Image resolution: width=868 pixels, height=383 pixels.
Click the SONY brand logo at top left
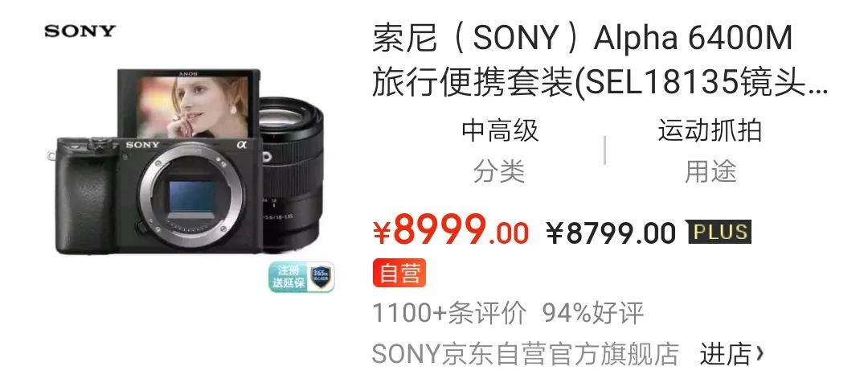(x=80, y=31)
